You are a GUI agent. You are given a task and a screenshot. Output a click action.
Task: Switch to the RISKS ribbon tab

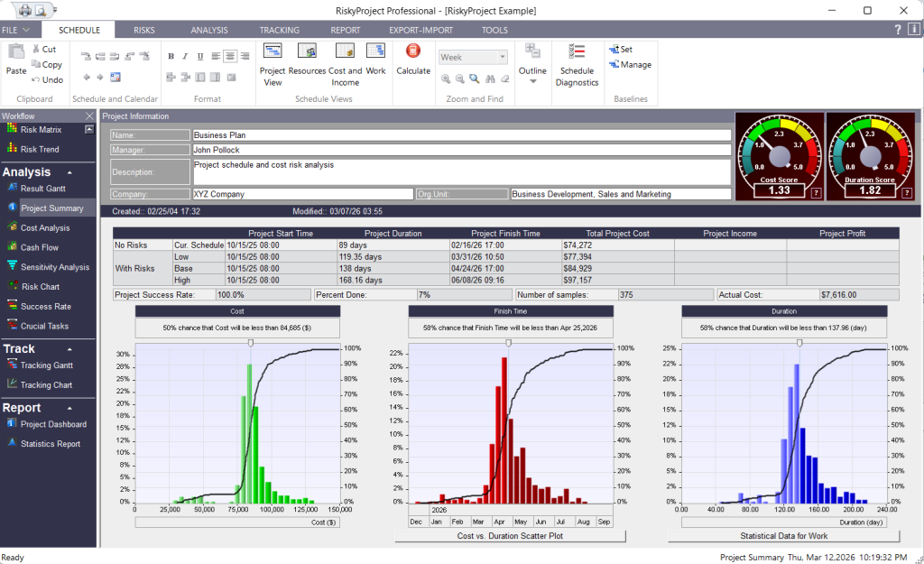144,30
